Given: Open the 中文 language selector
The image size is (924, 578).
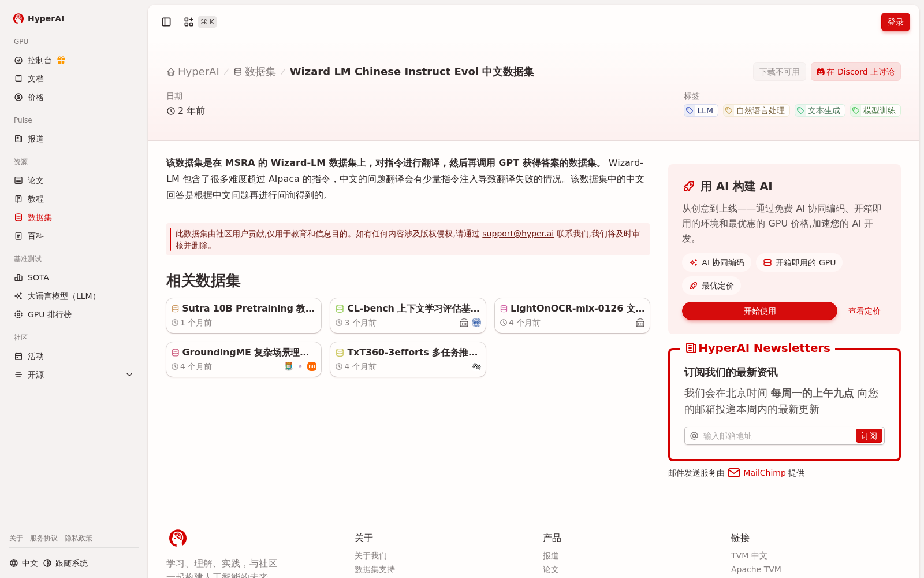Looking at the screenshot, I should (24, 563).
